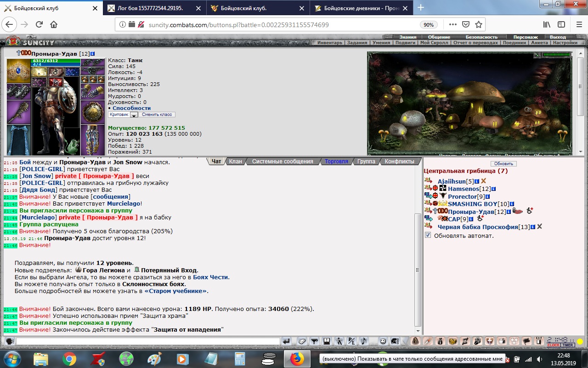Open info icon next to Черная бабка Проскофия

(533, 227)
